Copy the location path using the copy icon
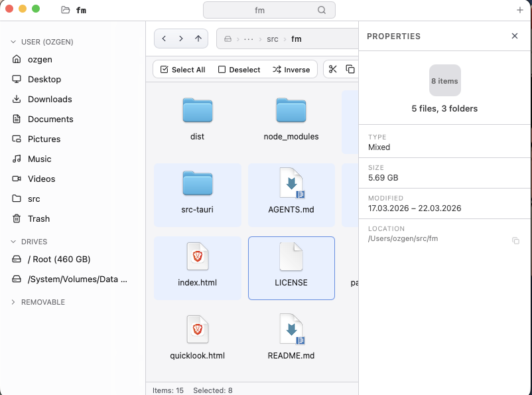This screenshot has height=395, width=532. click(516, 241)
